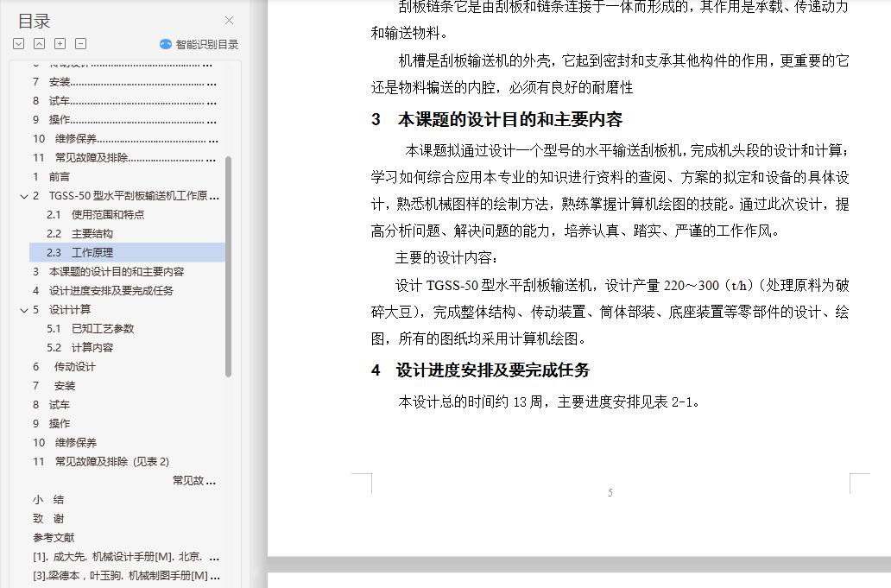Click heading 4 设计进度安排及要完成任务 in document

click(x=480, y=370)
